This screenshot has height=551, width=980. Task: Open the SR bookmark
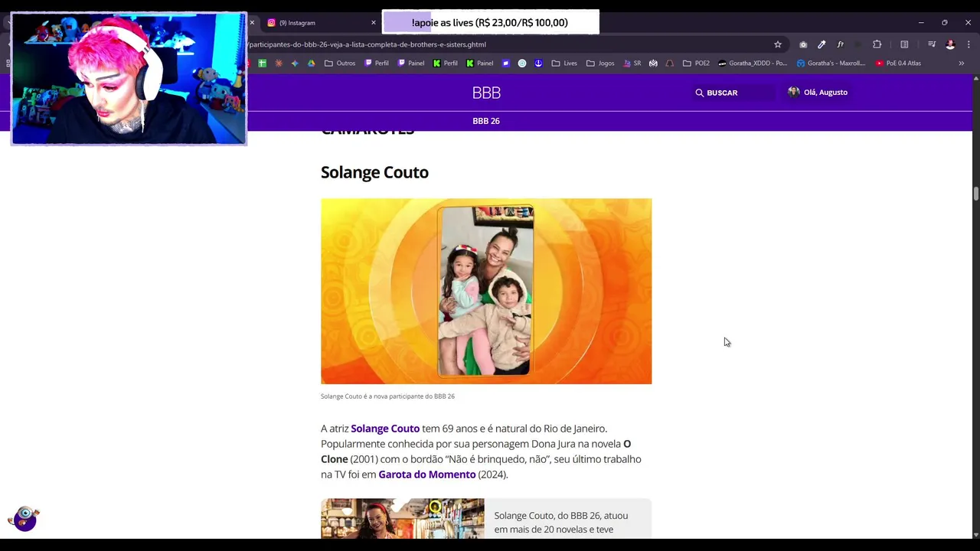tap(632, 63)
